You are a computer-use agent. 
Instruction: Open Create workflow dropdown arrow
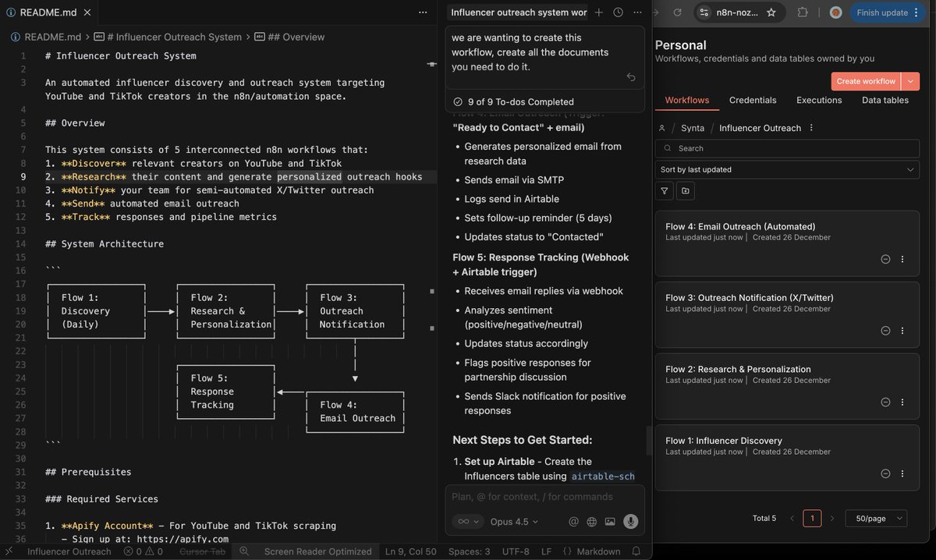910,81
